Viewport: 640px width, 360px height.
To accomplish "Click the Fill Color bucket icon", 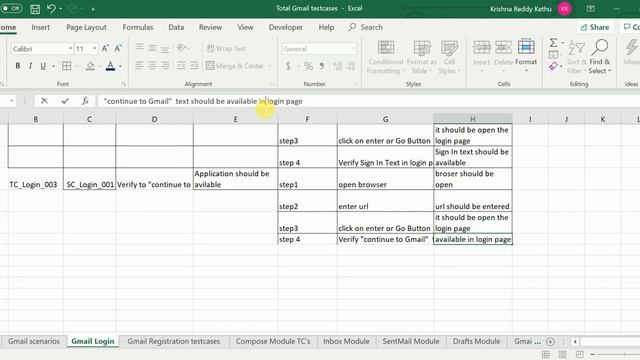I will pyautogui.click(x=90, y=66).
